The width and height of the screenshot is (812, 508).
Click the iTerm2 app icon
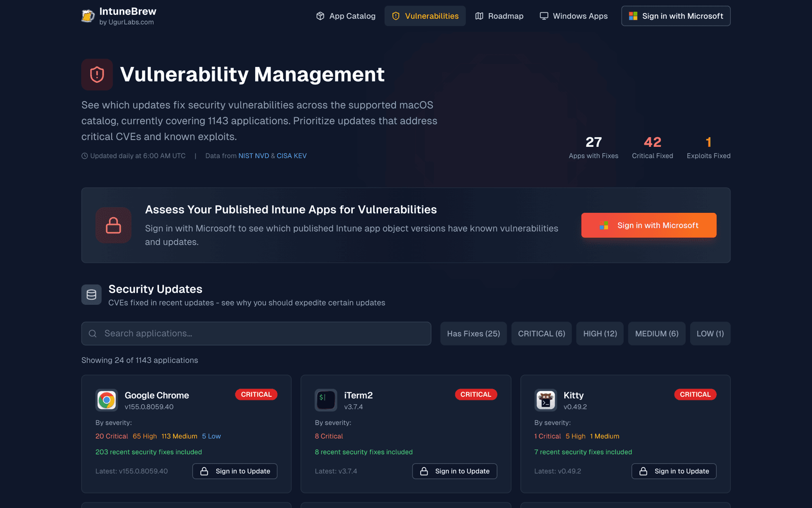tap(326, 400)
